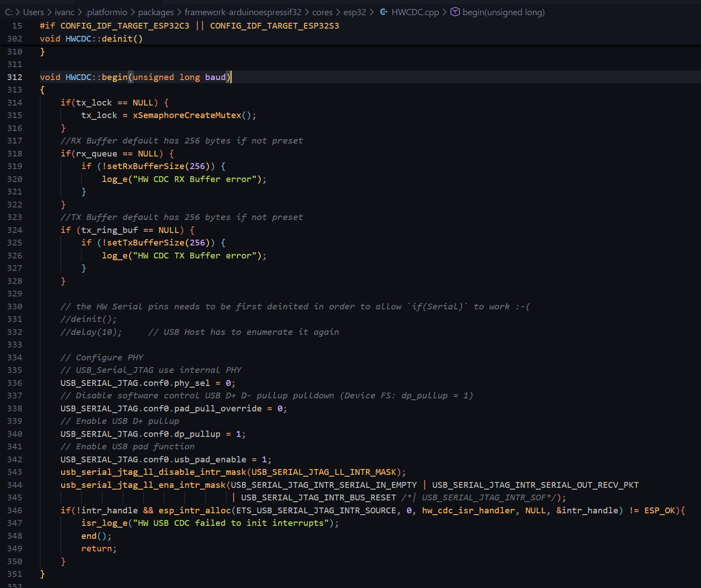701x588 pixels.
Task: Click the method cube icon before begin(unsigned long)
Action: tap(455, 12)
